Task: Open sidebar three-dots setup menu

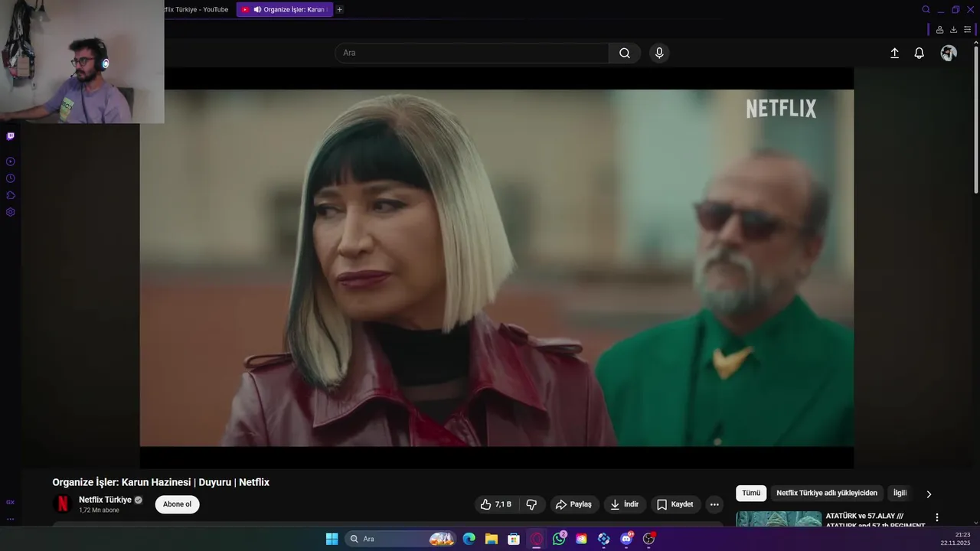Action: pyautogui.click(x=10, y=519)
